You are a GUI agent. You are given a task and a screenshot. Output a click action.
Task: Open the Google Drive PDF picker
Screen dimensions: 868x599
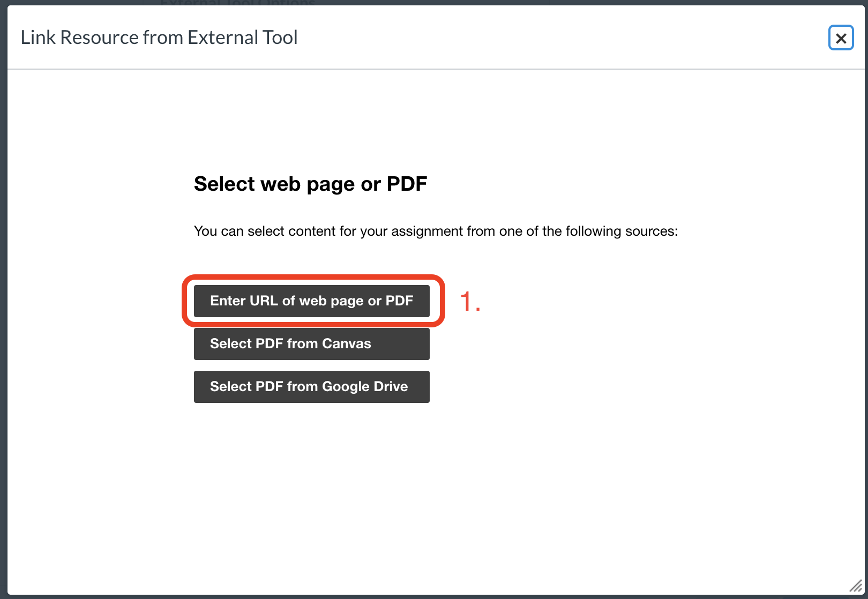312,387
